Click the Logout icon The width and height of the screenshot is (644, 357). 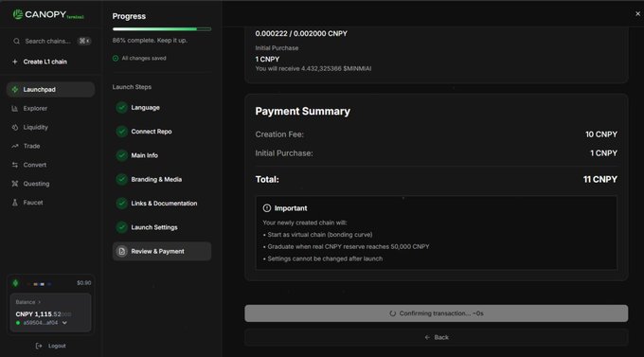pyautogui.click(x=39, y=346)
